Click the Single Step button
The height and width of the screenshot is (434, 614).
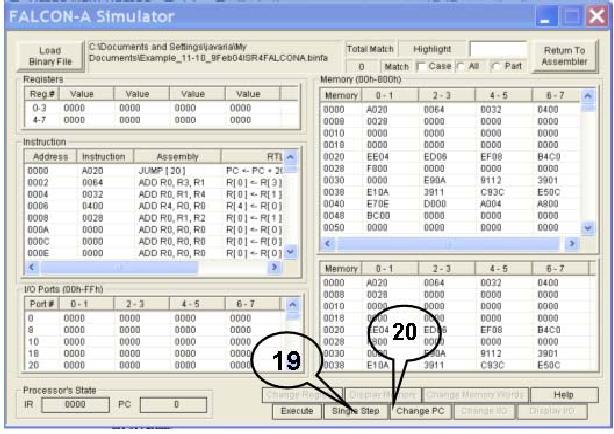coord(356,411)
